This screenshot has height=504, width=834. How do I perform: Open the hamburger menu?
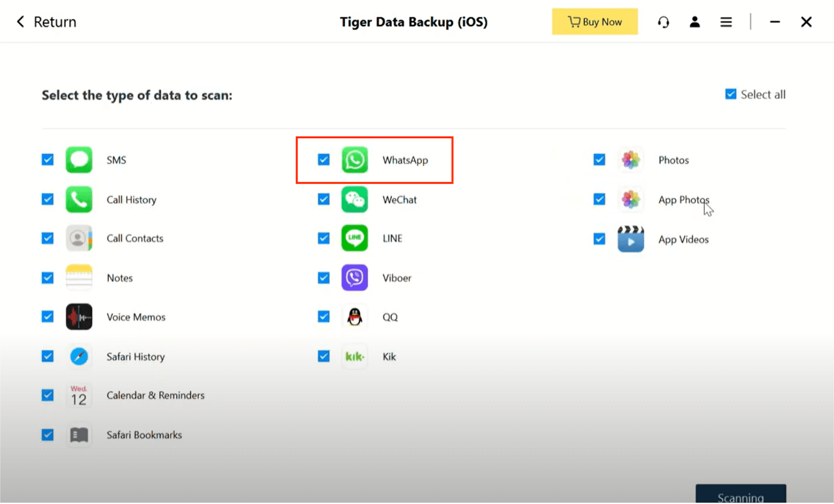point(726,22)
